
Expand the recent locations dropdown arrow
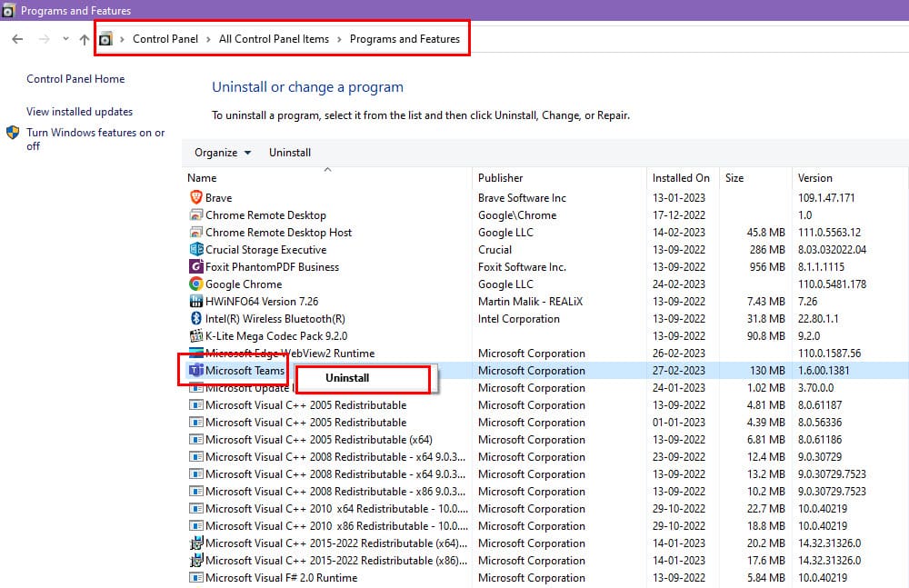65,40
